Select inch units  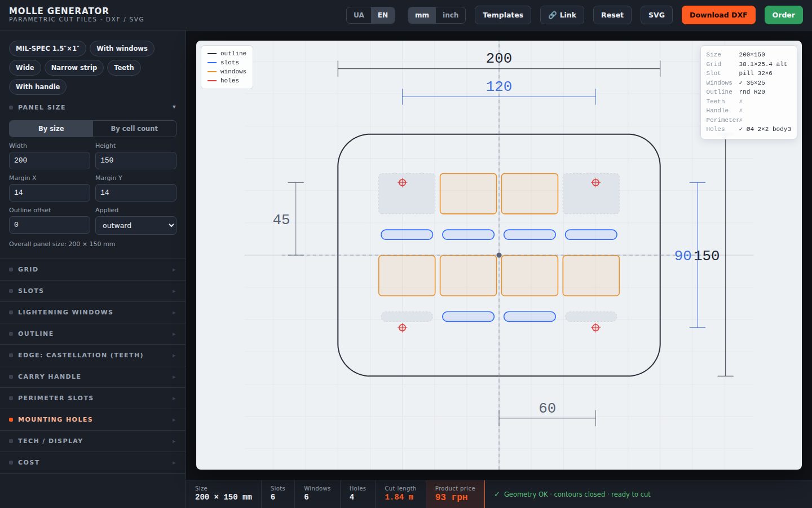tap(451, 15)
